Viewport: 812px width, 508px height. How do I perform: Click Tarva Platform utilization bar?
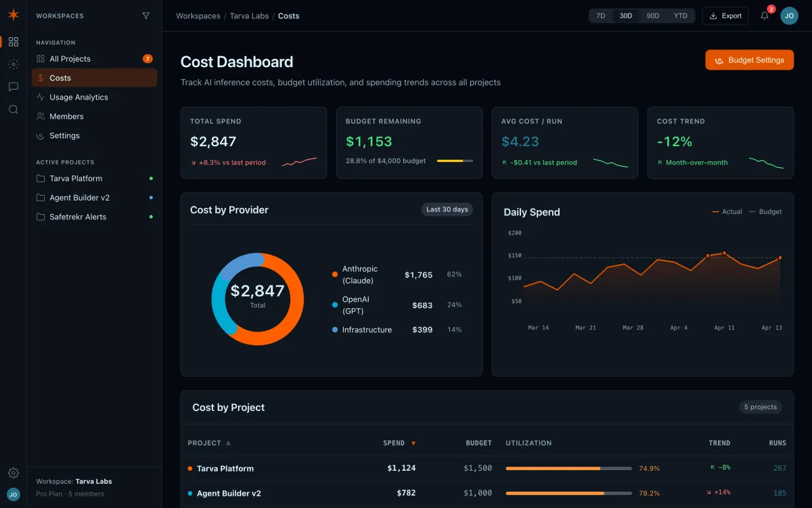point(568,468)
